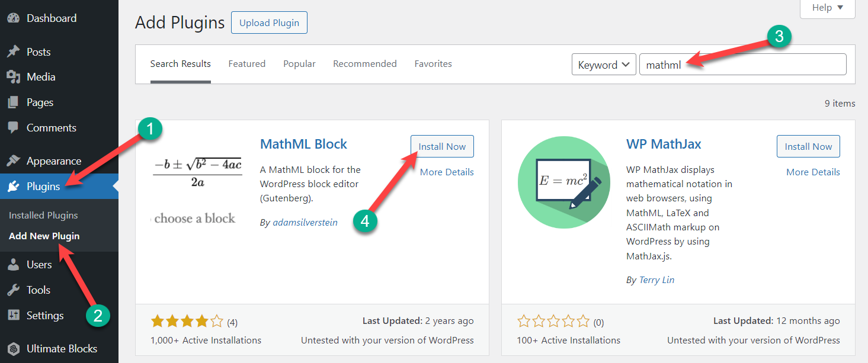The width and height of the screenshot is (868, 363).
Task: Click the Tools wrench icon
Action: point(13,290)
